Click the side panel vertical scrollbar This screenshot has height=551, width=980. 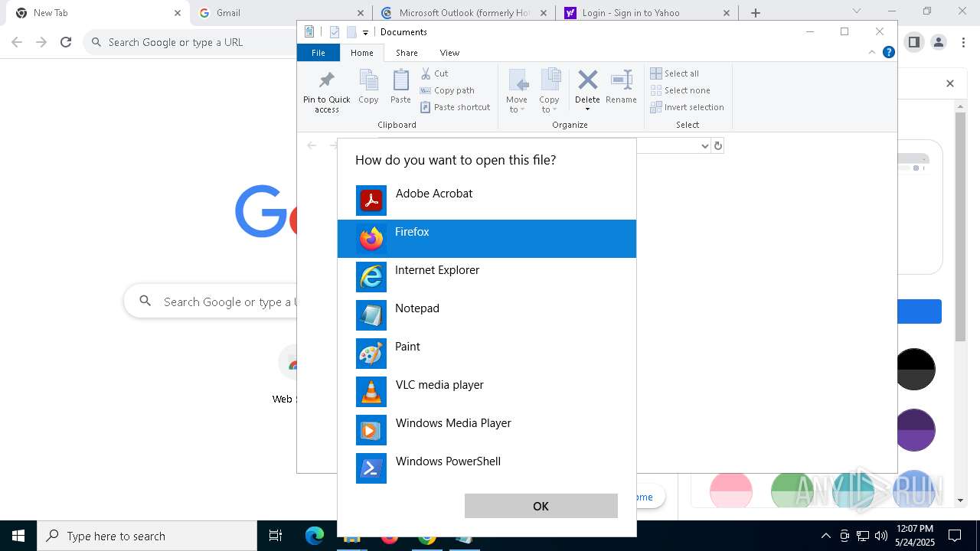960,227
